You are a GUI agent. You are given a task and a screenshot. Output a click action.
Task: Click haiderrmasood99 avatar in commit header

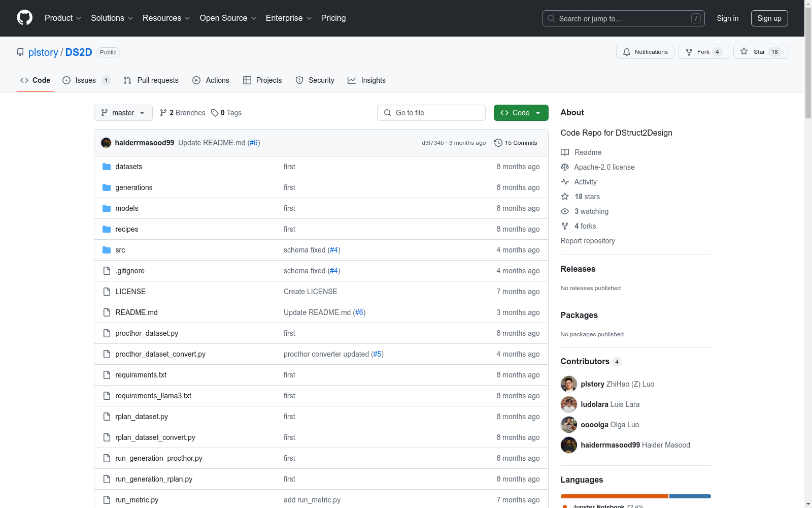106,143
